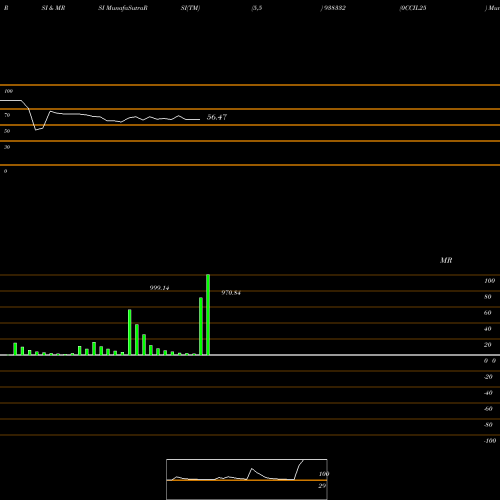Click the '(5,5' parameter text
500x500 pixels.
coord(257,8)
